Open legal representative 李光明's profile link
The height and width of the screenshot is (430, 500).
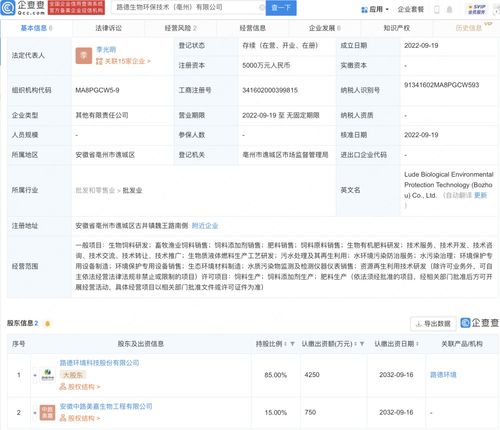(106, 50)
